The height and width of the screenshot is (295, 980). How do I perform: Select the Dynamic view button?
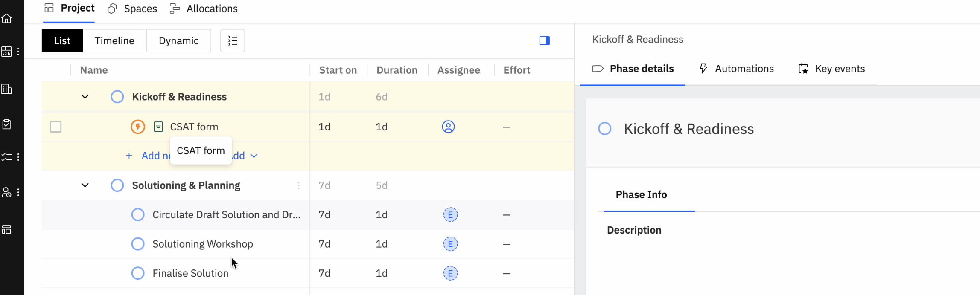178,41
